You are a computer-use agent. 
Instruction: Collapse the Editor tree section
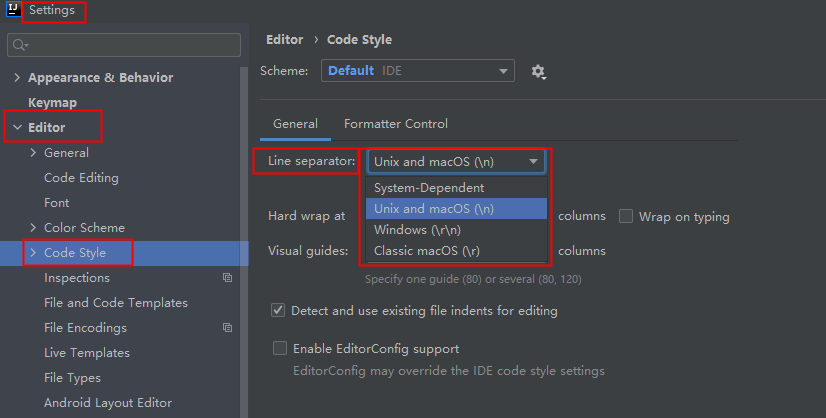(x=17, y=127)
